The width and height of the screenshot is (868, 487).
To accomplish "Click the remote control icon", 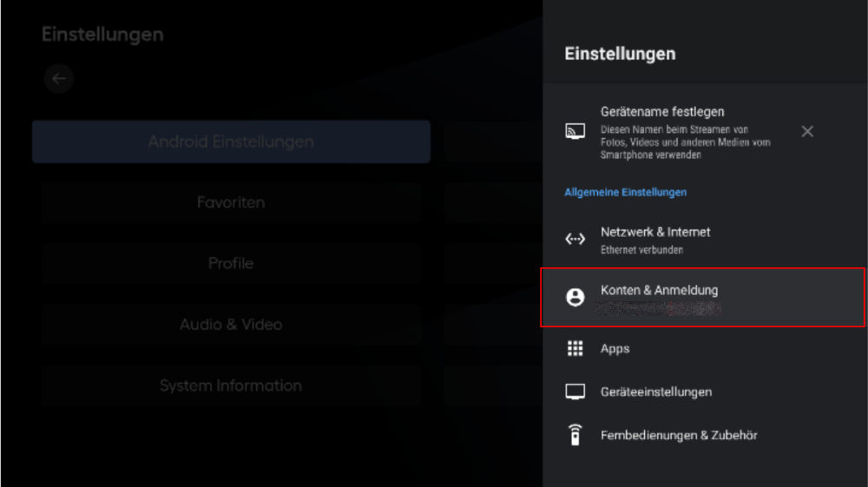I will click(575, 435).
